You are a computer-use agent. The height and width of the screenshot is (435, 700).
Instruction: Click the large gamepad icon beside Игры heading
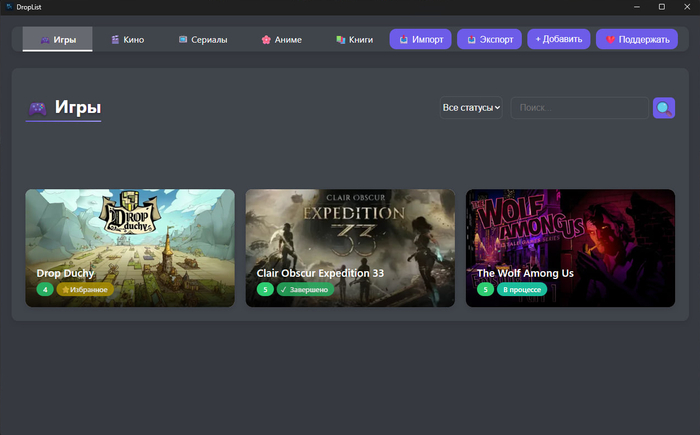click(38, 108)
